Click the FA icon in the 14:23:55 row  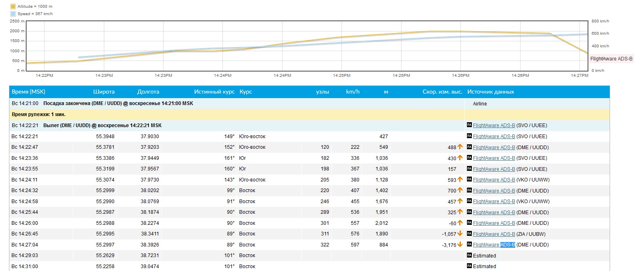tap(469, 169)
